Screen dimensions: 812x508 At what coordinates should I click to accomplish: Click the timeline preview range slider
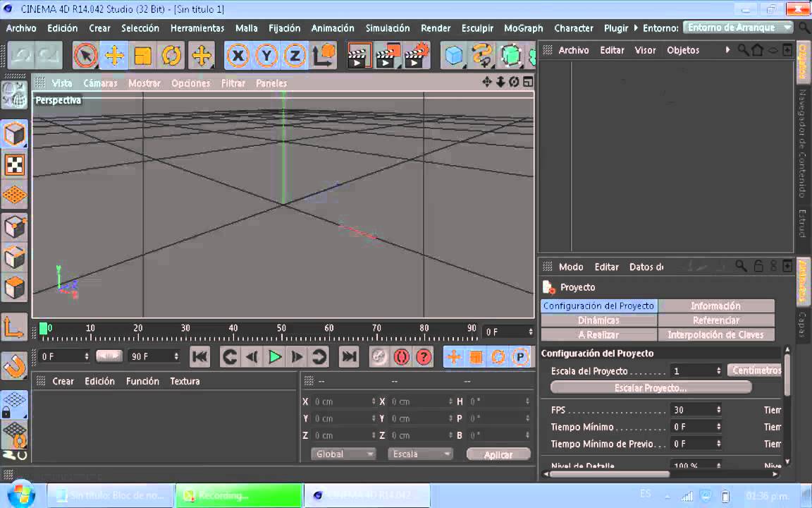point(109,356)
